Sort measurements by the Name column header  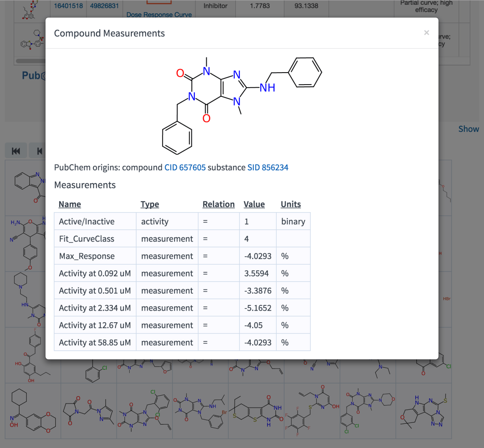point(70,204)
